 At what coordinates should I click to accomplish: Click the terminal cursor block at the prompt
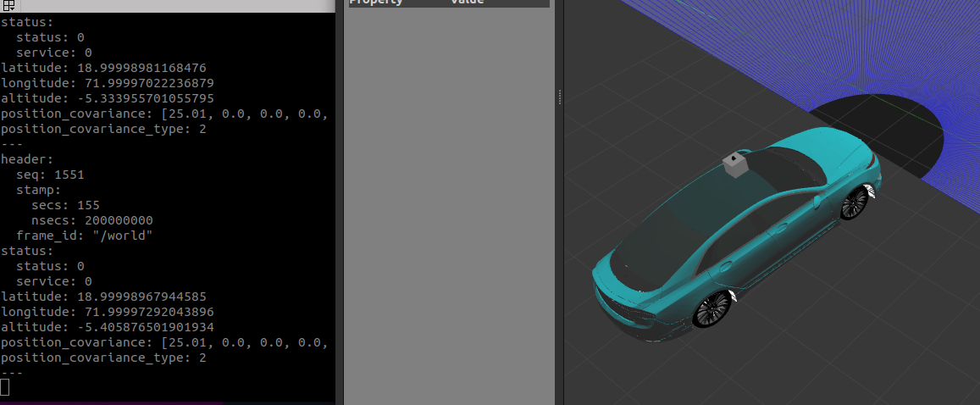point(5,387)
